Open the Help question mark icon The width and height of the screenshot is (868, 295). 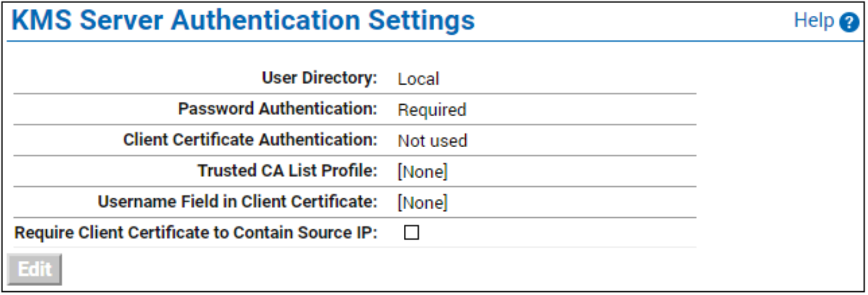pos(849,23)
